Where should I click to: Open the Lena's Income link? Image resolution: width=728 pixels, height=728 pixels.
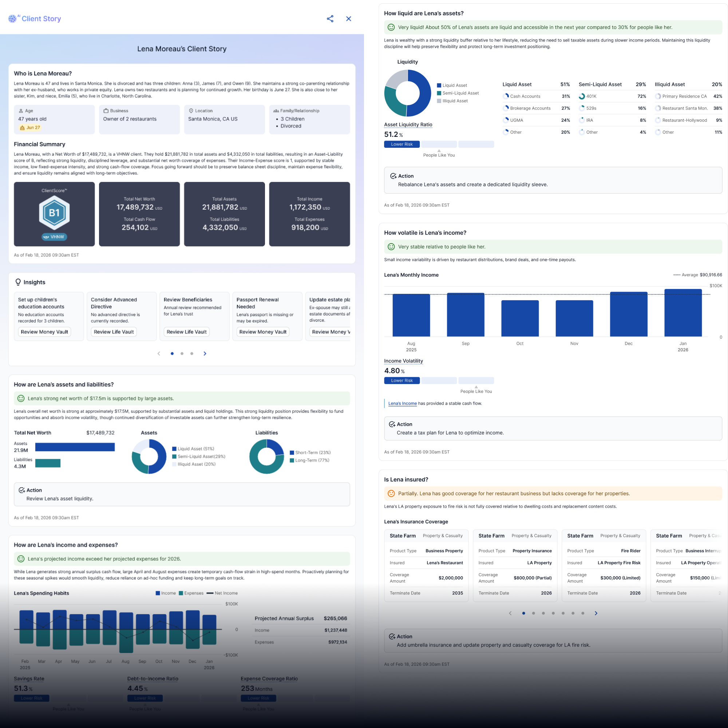pos(403,403)
